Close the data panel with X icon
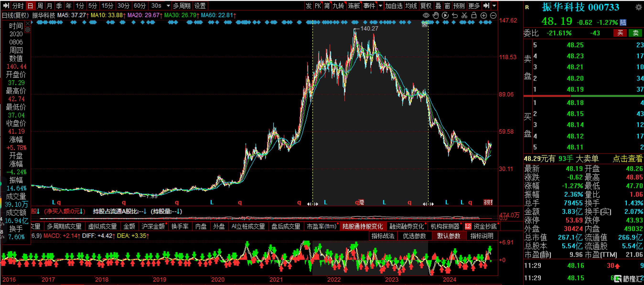Screen dimensions: 644x285 tap(28, 23)
